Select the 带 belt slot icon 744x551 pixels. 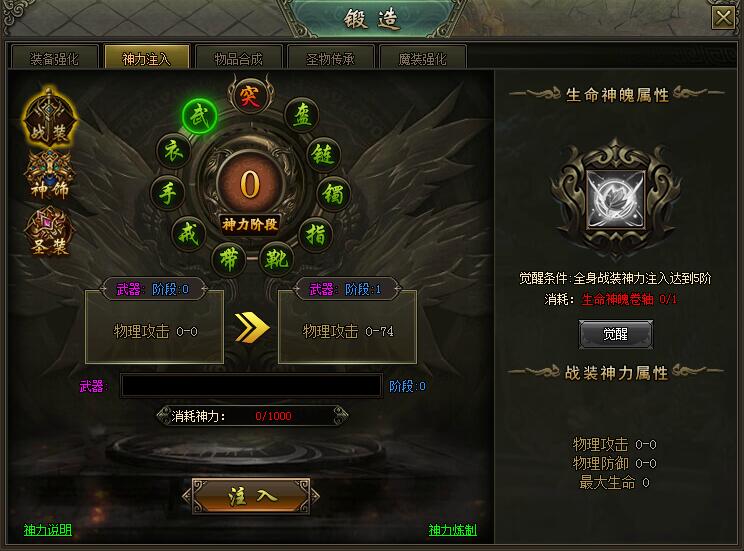tap(229, 259)
